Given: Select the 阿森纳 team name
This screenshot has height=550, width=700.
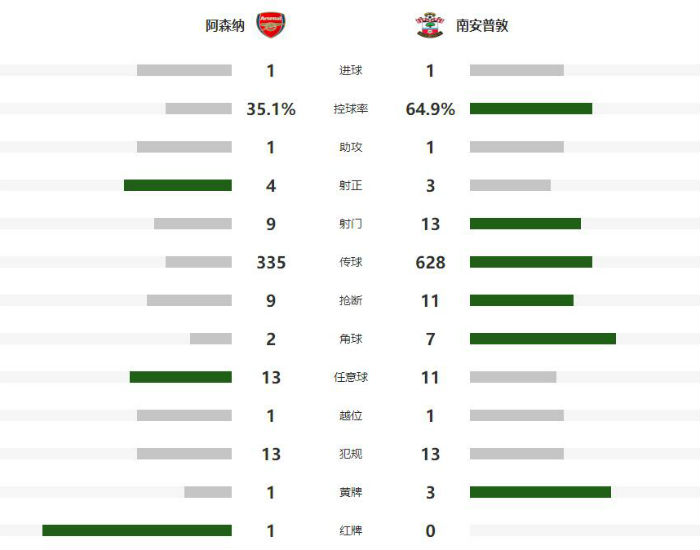Looking at the screenshot, I should point(225,26).
